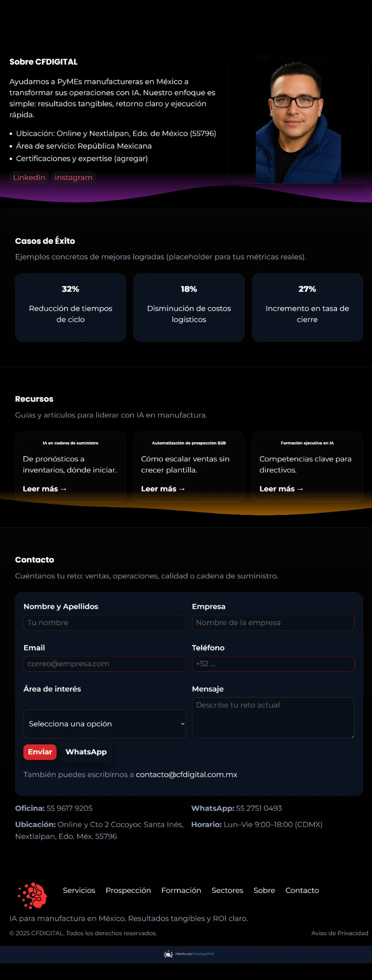Open Leer más under Formación ejecutiva en IA
The width and height of the screenshot is (372, 980).
tap(281, 489)
